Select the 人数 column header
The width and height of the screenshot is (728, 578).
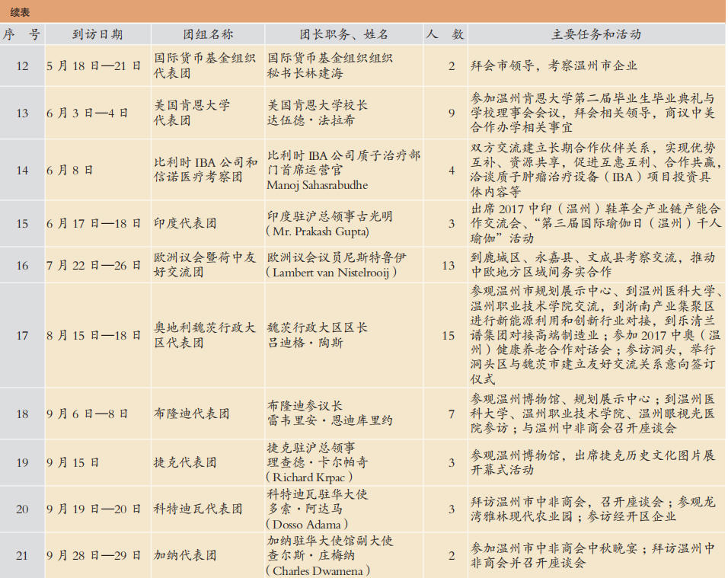[445, 34]
